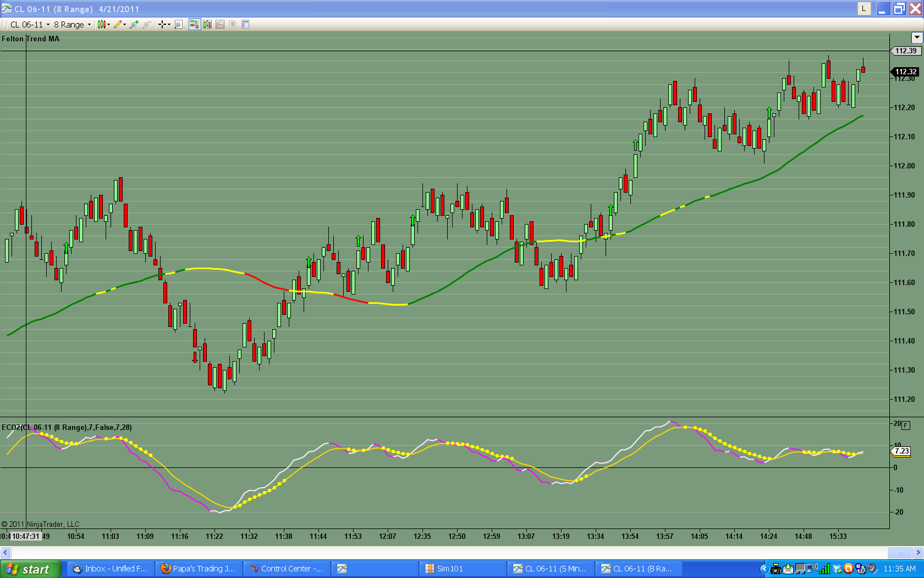Click the horizontal scrollbar left arrow

pyautogui.click(x=5, y=552)
